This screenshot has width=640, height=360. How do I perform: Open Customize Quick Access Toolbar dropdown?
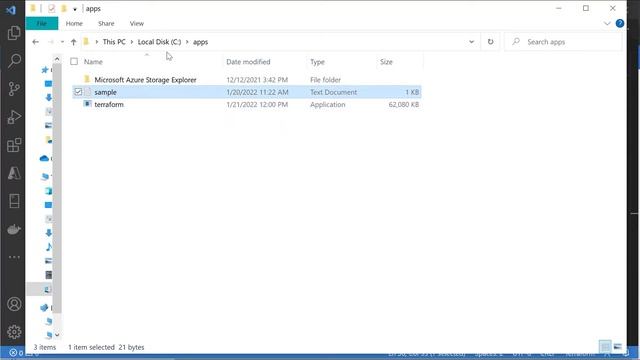coord(75,9)
